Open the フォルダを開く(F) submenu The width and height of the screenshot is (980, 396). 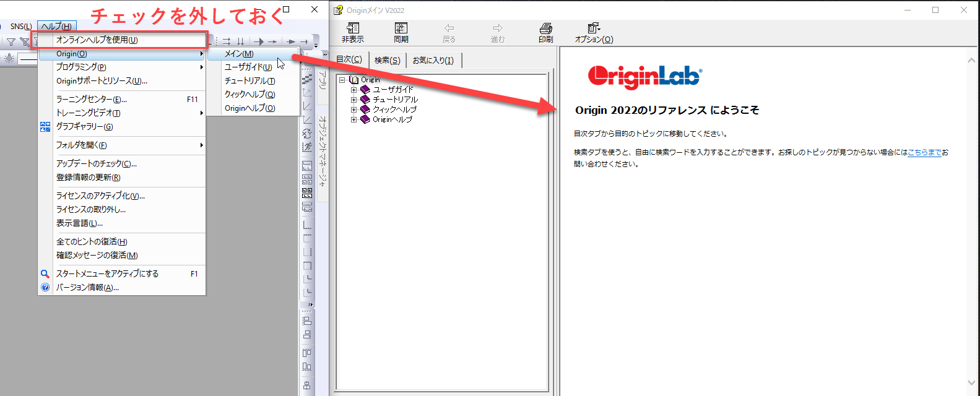coord(121,145)
